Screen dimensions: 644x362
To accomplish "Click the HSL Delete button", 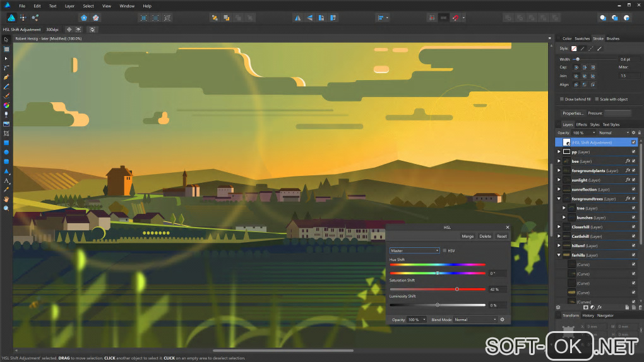I will [x=485, y=236].
